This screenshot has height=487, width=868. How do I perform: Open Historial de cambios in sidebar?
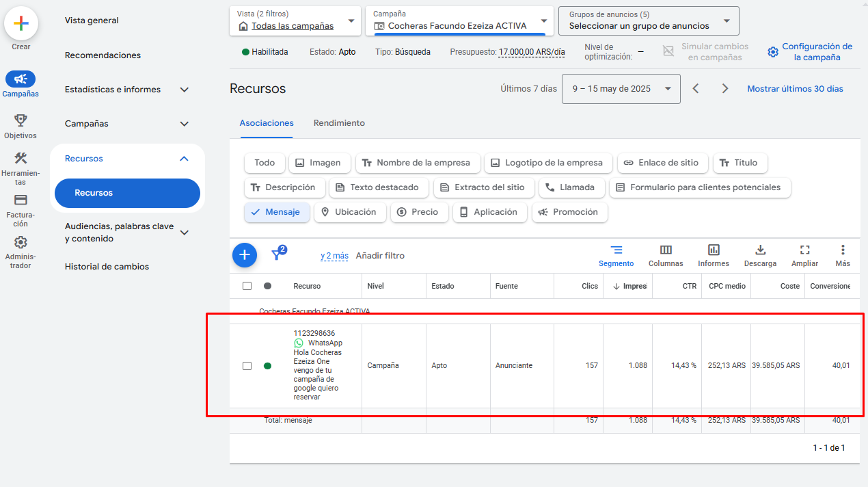pyautogui.click(x=107, y=267)
